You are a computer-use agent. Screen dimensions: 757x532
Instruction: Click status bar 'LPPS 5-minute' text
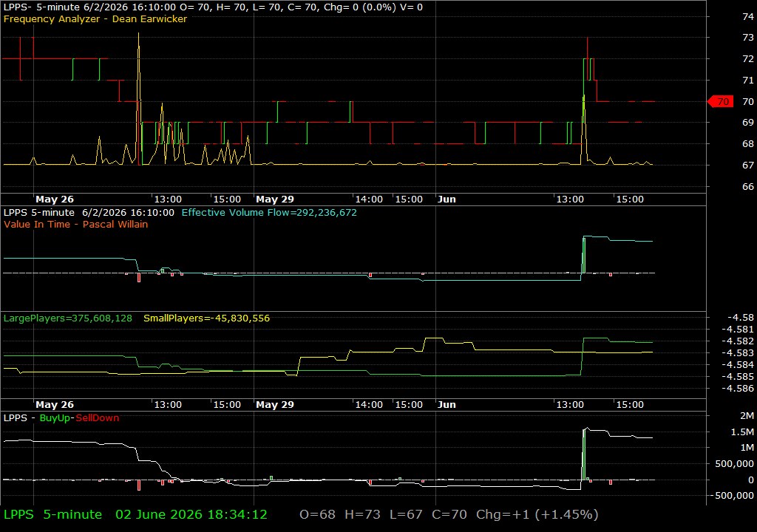52,514
